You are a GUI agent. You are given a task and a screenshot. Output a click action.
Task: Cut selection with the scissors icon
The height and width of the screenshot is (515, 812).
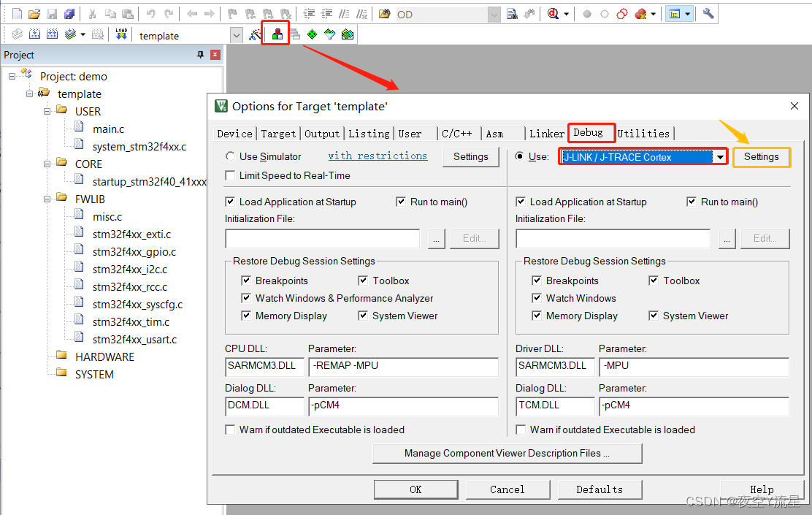[x=92, y=14]
